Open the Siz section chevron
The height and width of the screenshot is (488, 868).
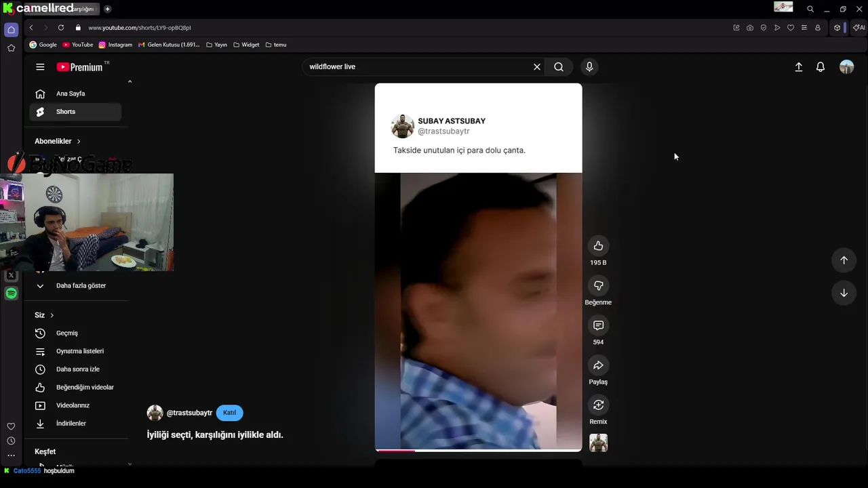pyautogui.click(x=52, y=315)
